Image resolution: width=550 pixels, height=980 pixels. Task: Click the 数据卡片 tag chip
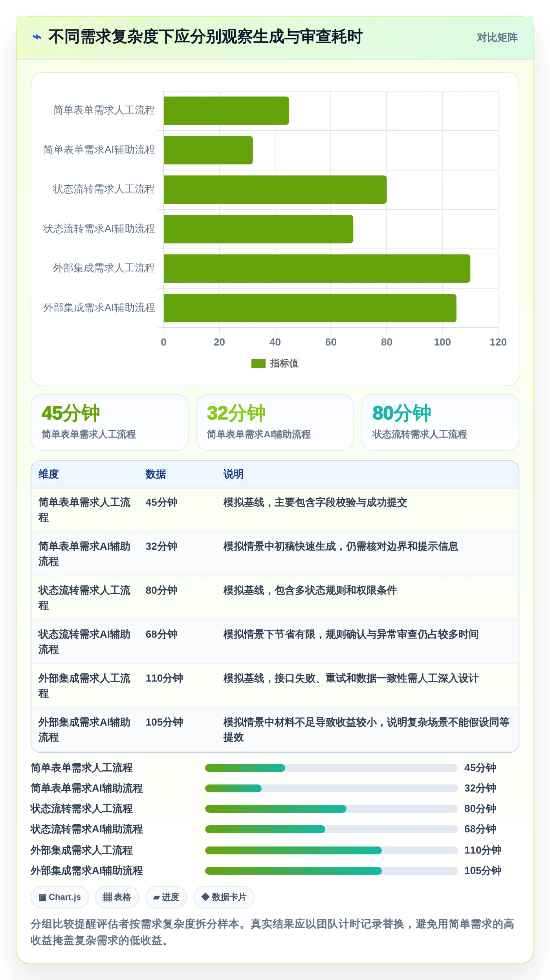pyautogui.click(x=224, y=897)
